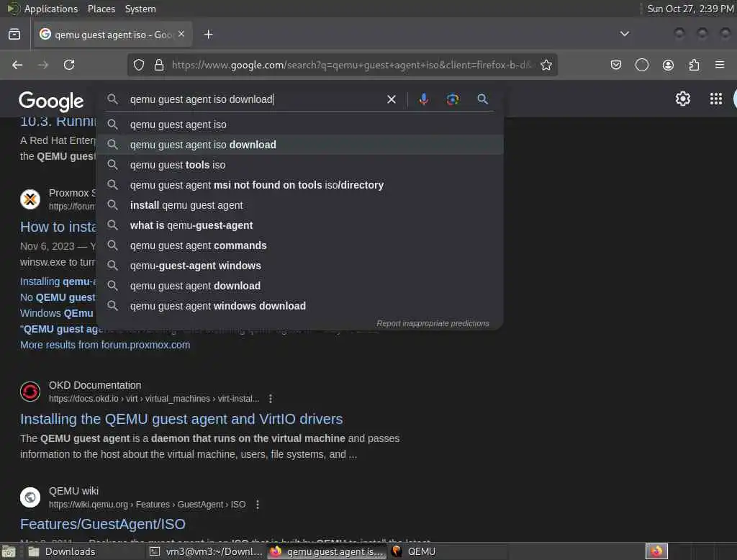Click 'Report inappropriate predictions' link
This screenshot has width=737, height=560.
click(433, 323)
